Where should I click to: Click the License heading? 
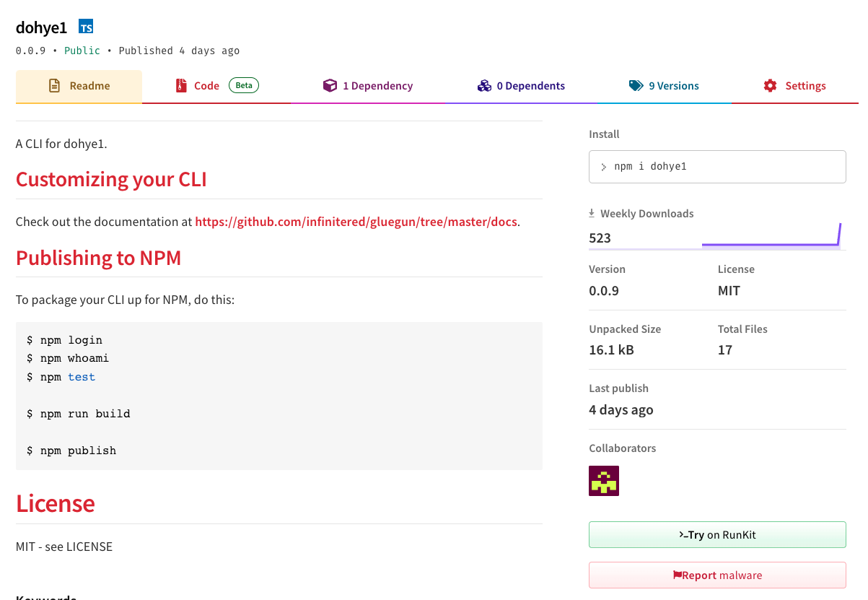tap(56, 503)
